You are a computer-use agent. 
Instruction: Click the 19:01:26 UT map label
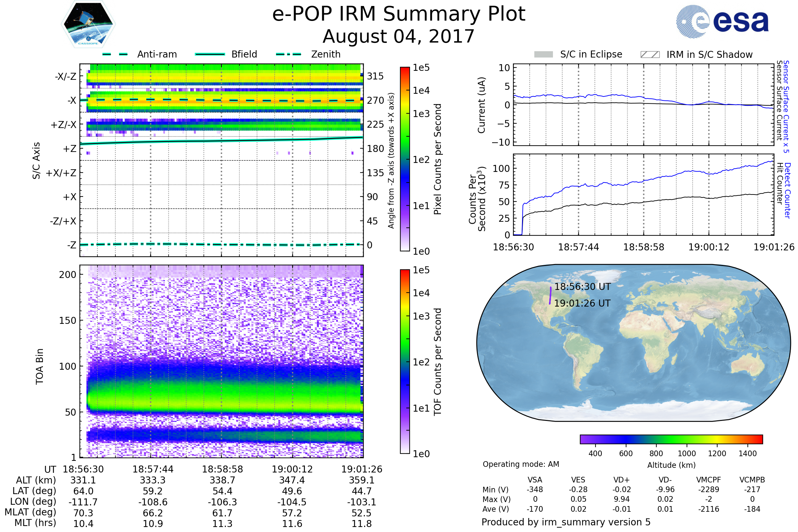(x=582, y=303)
